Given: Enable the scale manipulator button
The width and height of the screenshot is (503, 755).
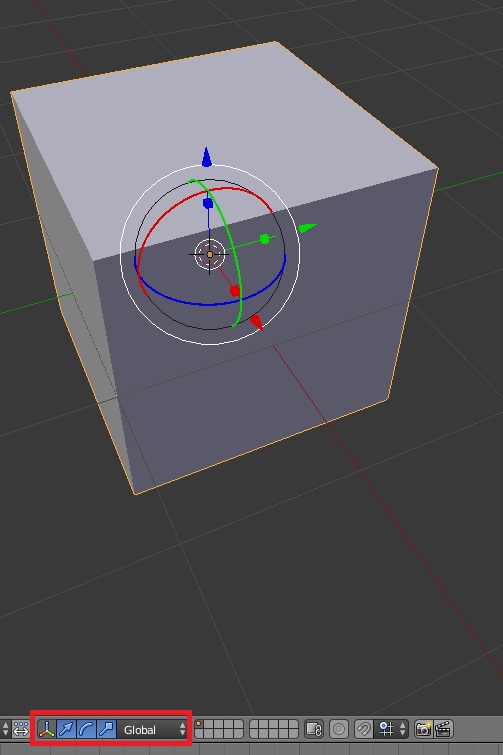Looking at the screenshot, I should pos(106,729).
